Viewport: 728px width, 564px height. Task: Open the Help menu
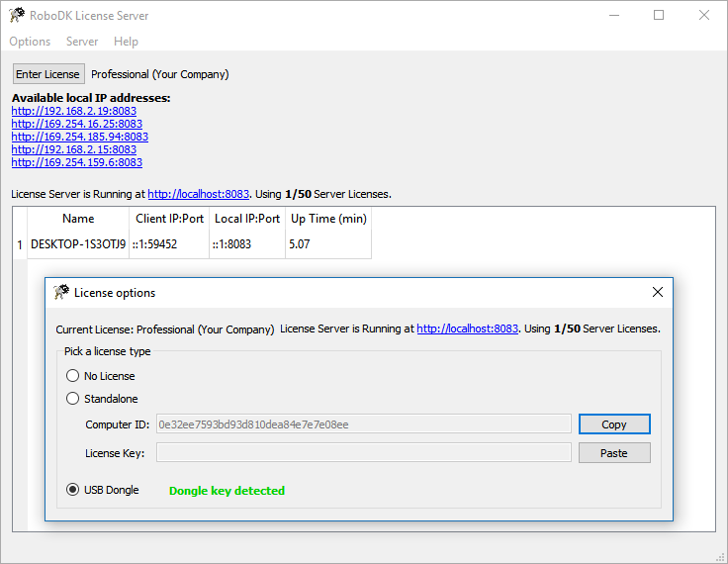coord(126,42)
